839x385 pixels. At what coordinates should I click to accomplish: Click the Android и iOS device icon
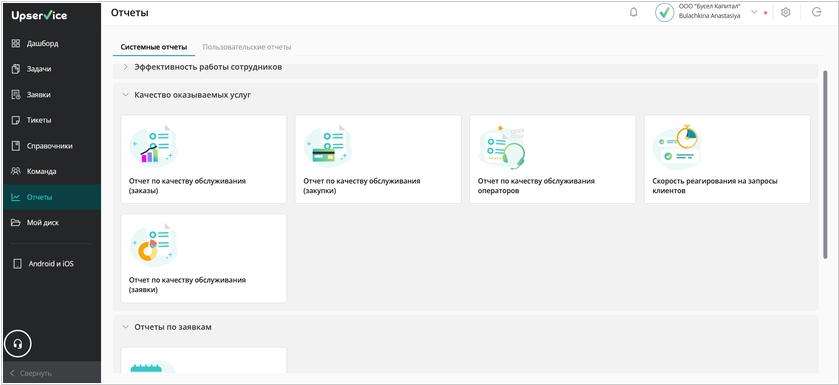[18, 264]
